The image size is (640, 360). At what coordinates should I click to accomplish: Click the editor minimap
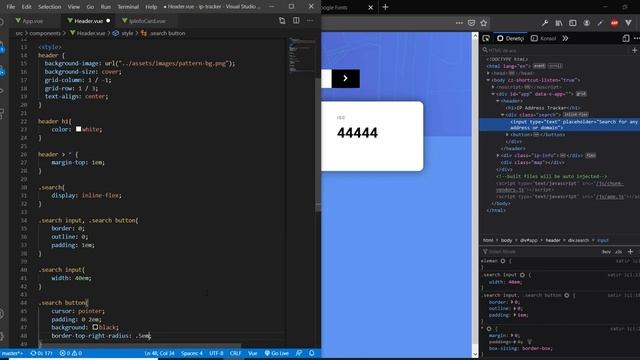[302, 55]
